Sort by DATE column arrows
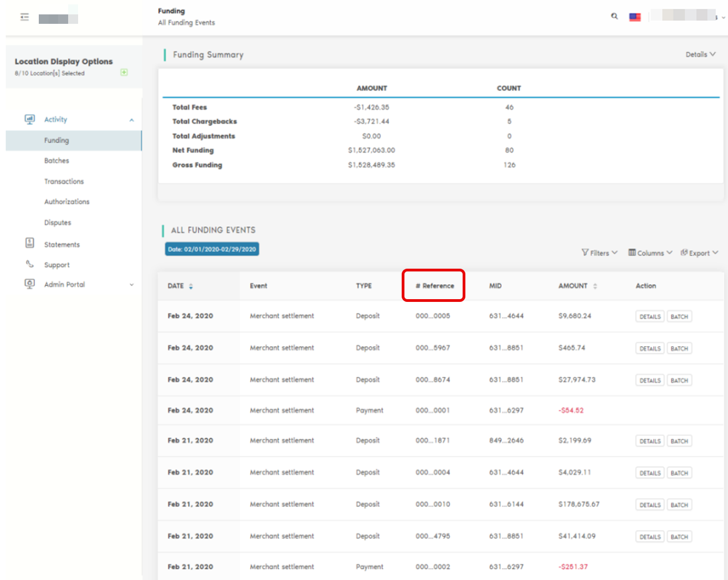 (x=191, y=286)
